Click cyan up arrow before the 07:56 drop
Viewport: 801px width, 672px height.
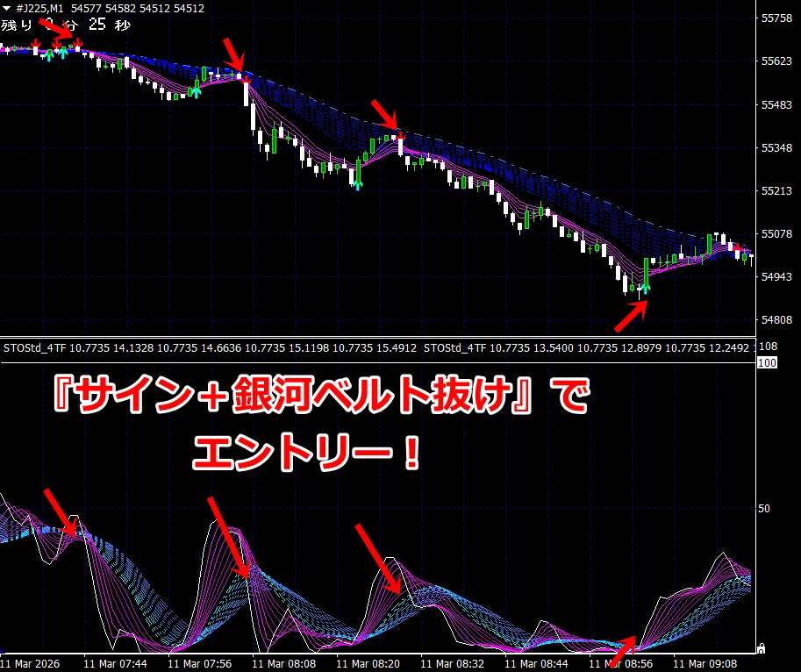click(x=197, y=90)
